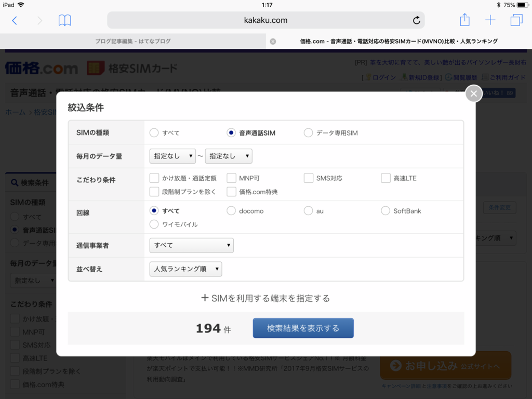Check background sidebar 高速LTE checkbox

point(15,358)
